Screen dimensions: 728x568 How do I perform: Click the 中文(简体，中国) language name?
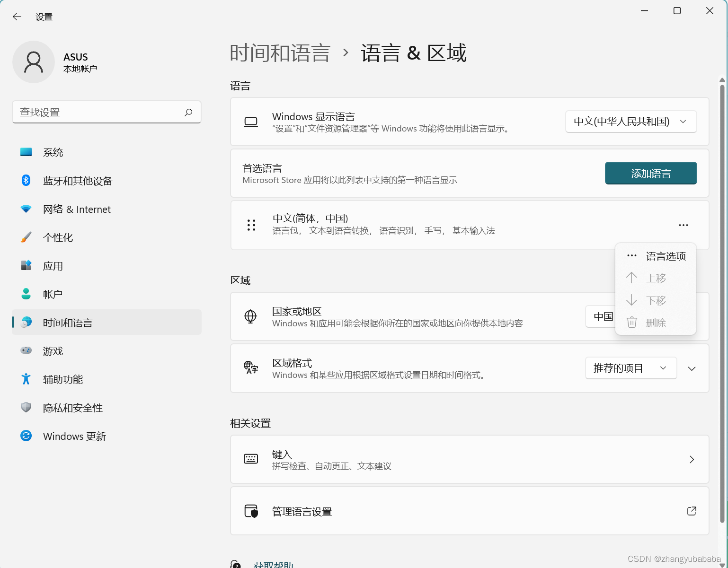tap(311, 218)
